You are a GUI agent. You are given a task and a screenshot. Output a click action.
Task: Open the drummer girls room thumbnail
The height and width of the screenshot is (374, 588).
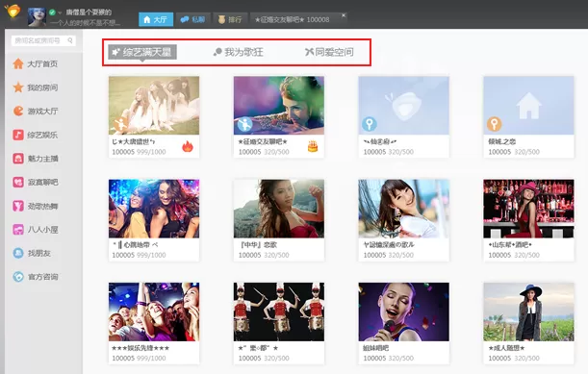tap(279, 312)
